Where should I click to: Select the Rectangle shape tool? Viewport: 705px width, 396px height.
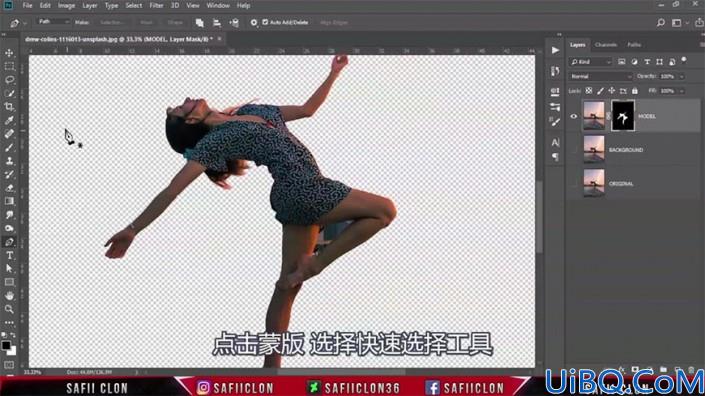(x=9, y=282)
